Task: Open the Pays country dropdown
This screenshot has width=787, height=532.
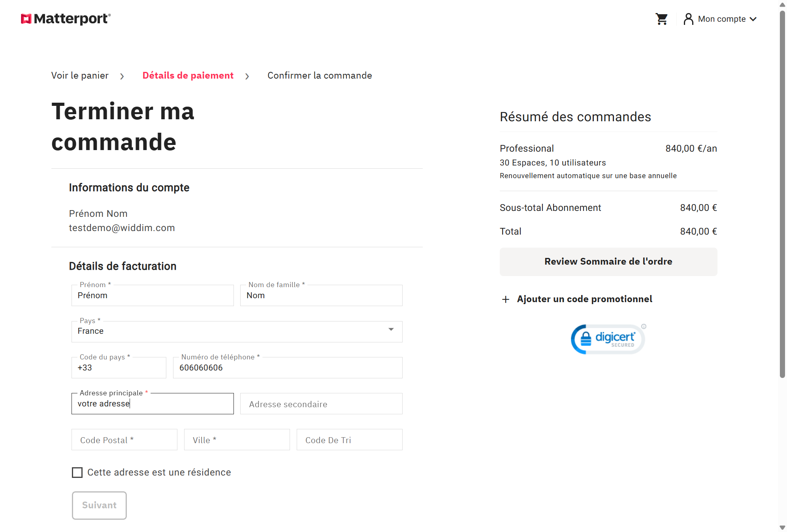Action: (237, 331)
